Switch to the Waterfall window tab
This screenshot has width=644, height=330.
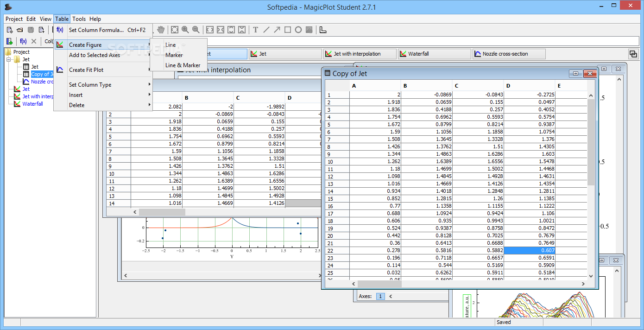click(x=434, y=54)
